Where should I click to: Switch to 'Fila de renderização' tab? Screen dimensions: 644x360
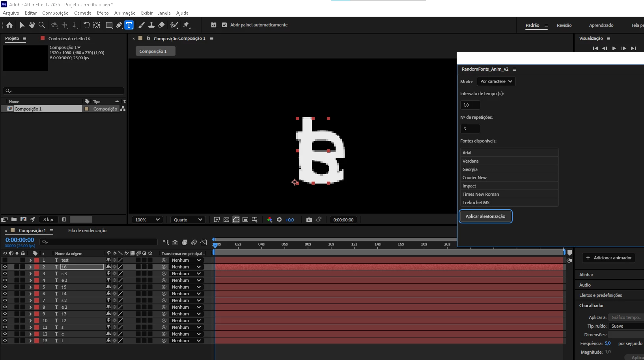[x=87, y=231]
